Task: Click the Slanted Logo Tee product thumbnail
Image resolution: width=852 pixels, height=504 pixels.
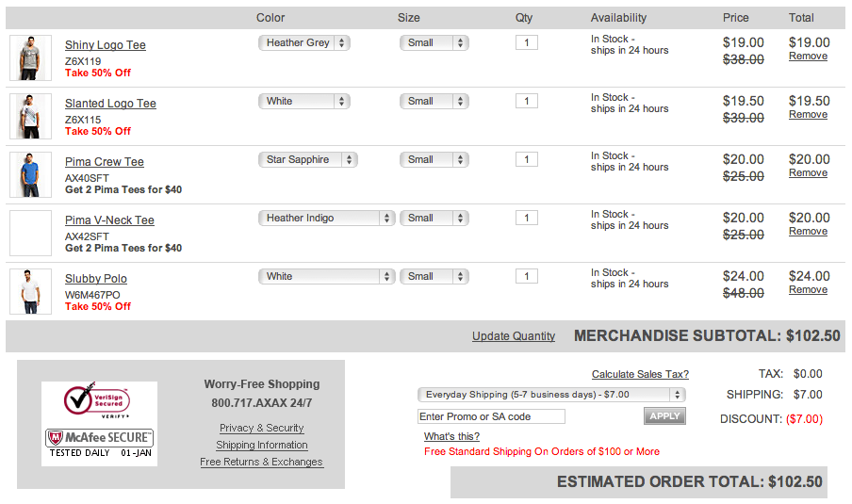Action: click(29, 117)
